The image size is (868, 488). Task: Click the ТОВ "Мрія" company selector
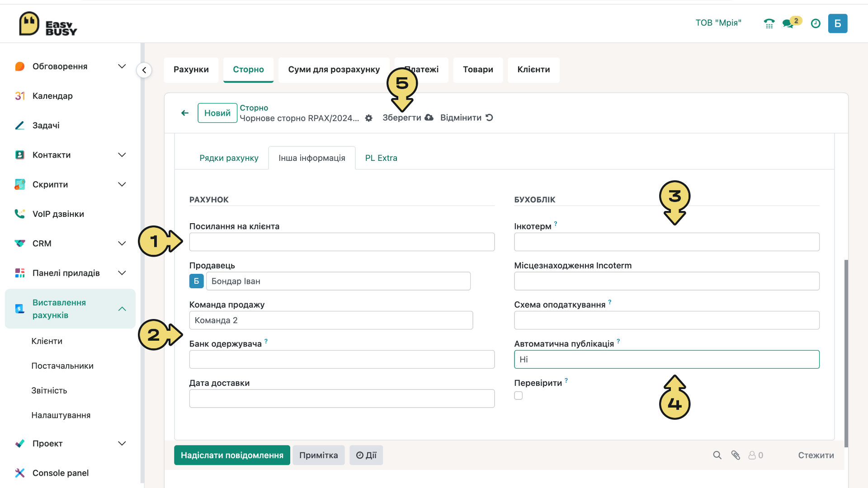point(718,23)
